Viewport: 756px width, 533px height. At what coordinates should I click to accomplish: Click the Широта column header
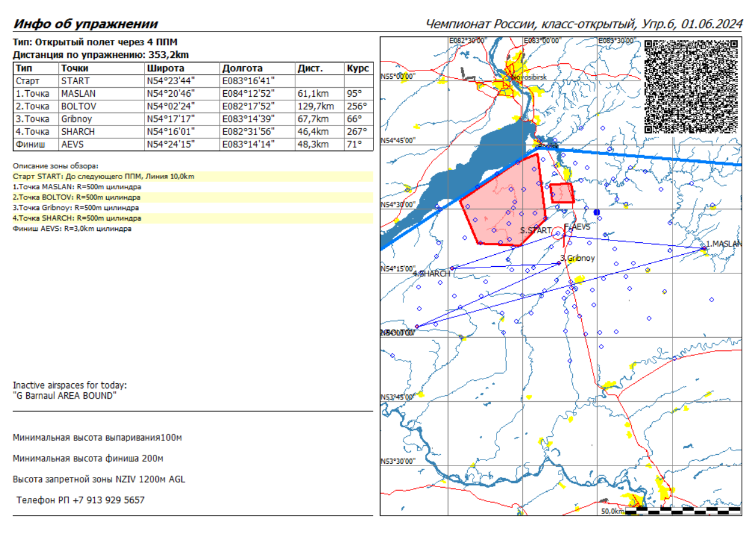pyautogui.click(x=165, y=69)
